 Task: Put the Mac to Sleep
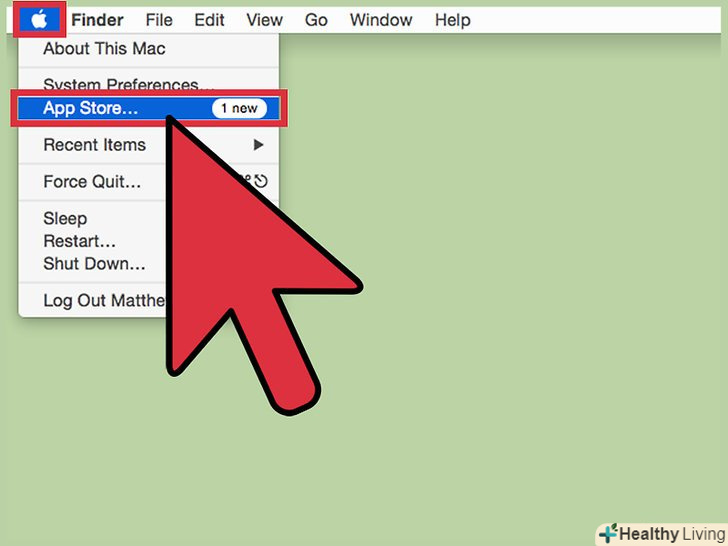point(65,219)
